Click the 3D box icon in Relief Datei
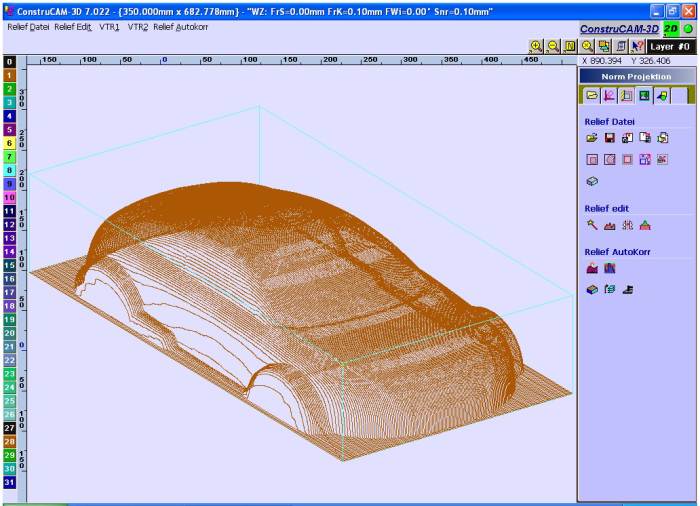The height and width of the screenshot is (506, 700). tap(592, 182)
